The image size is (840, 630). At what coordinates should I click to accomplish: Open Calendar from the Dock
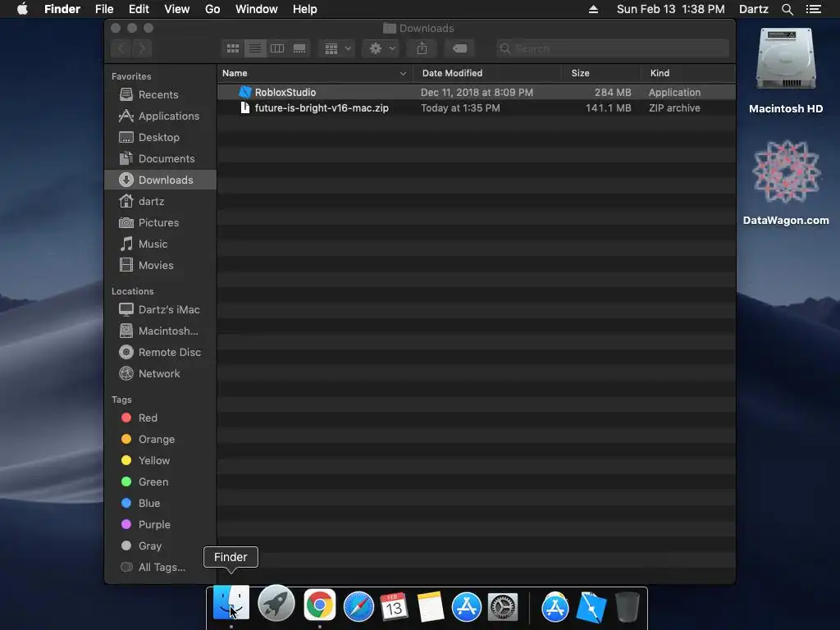point(395,606)
